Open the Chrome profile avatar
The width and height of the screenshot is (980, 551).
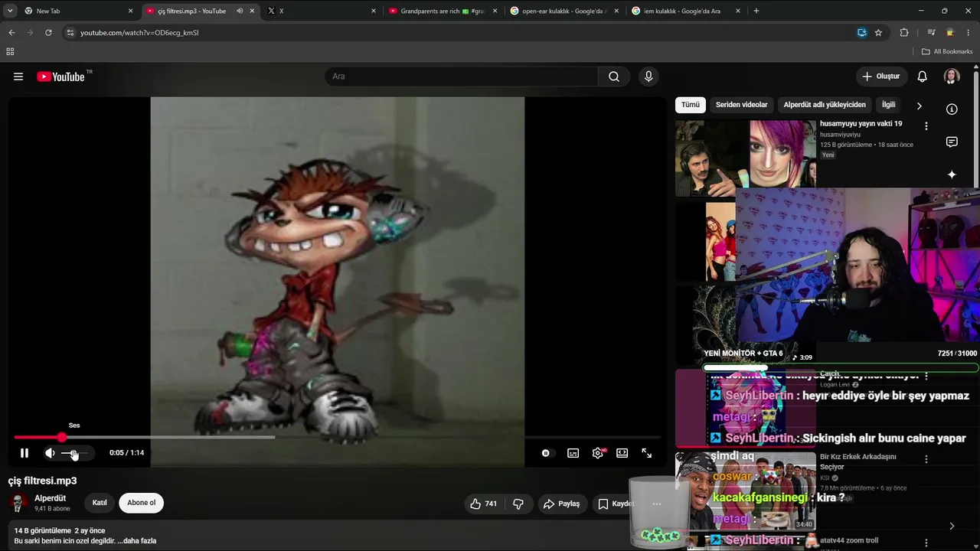click(950, 33)
